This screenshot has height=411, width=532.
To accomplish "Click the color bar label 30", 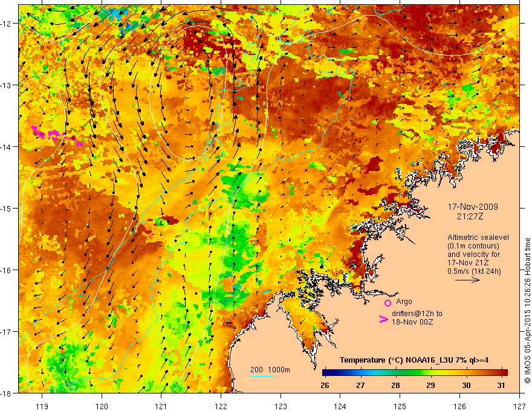I will coord(466,386).
